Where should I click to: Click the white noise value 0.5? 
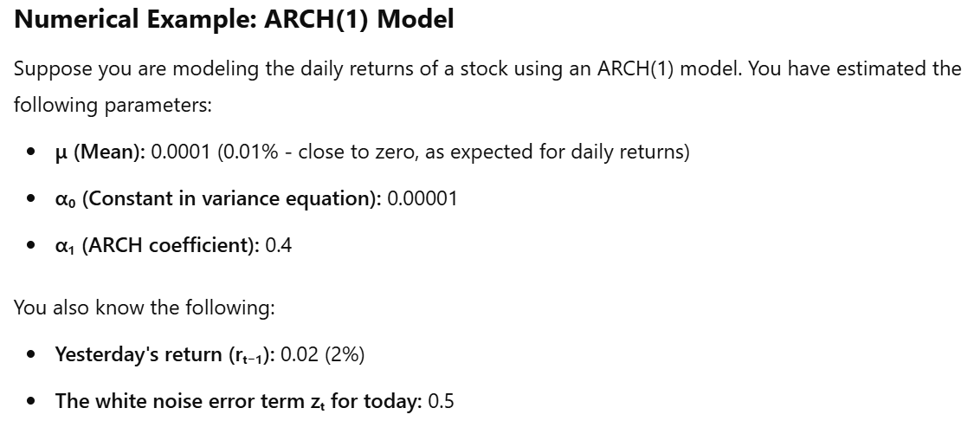[x=442, y=401]
